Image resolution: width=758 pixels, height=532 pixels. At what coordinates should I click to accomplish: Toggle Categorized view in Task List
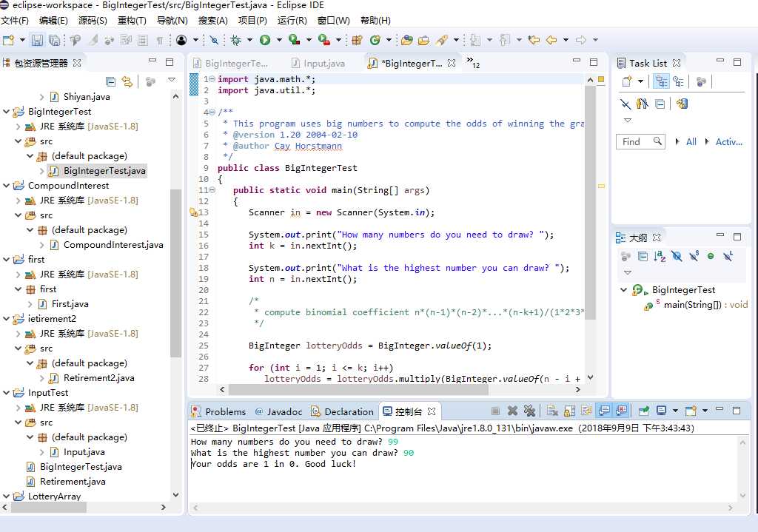pyautogui.click(x=661, y=81)
